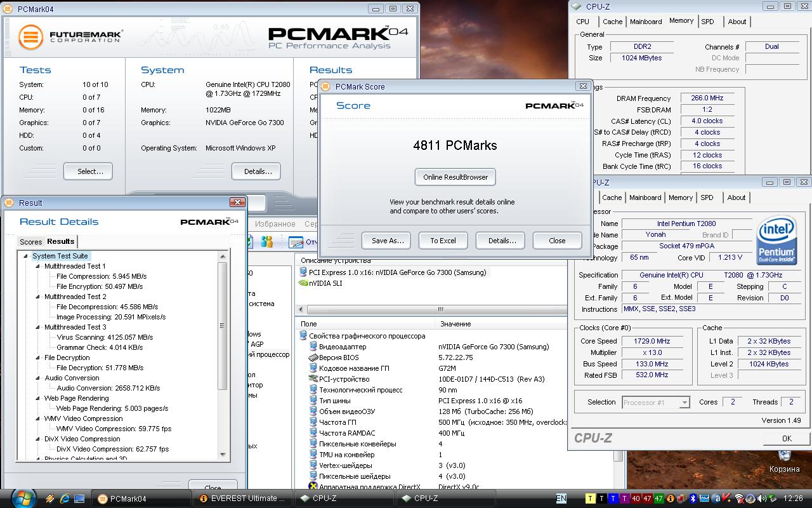Click the Intel Pentium Dual-Core logo
812x508 pixels.
click(x=776, y=239)
